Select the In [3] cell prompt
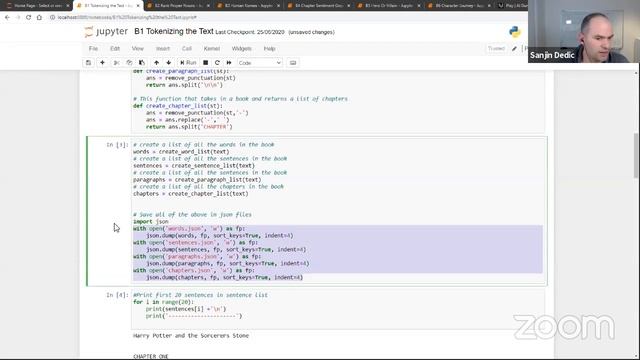Viewport: 640px width, 360px height. pyautogui.click(x=117, y=145)
